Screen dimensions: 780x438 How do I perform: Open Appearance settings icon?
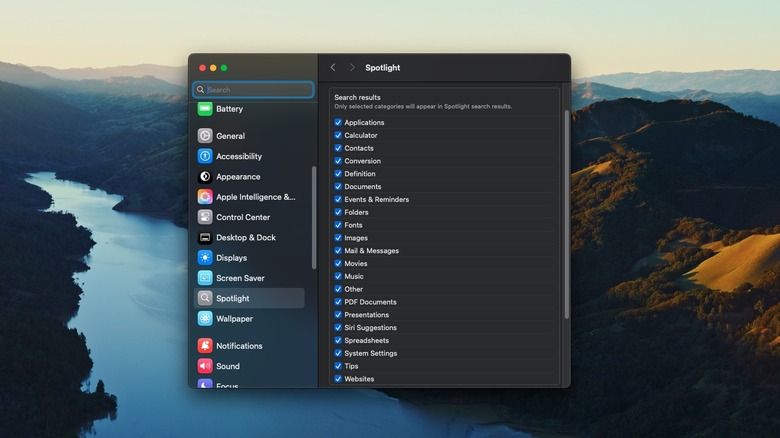tap(205, 177)
